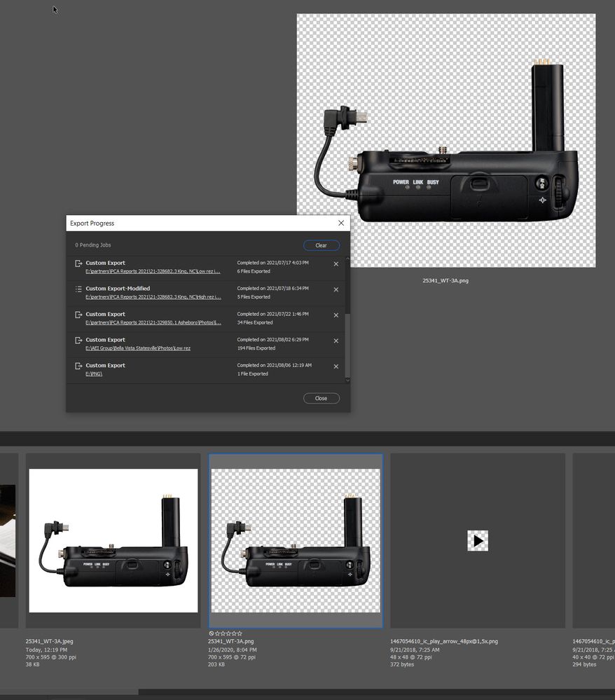
Task: Click the "Today, 12:19 PM" date text
Action: point(46,650)
